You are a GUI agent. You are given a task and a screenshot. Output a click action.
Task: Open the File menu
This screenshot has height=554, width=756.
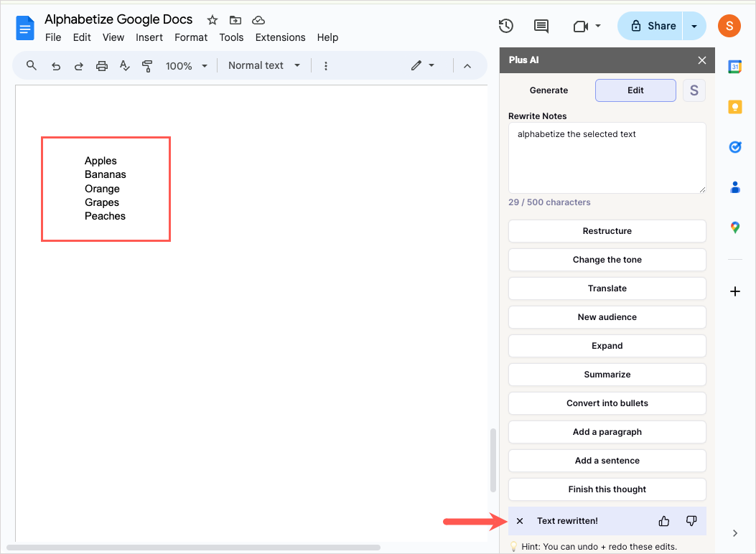pyautogui.click(x=53, y=37)
